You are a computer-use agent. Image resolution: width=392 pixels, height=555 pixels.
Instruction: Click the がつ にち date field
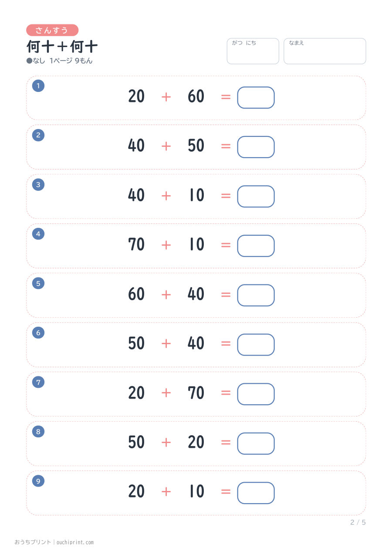[253, 51]
